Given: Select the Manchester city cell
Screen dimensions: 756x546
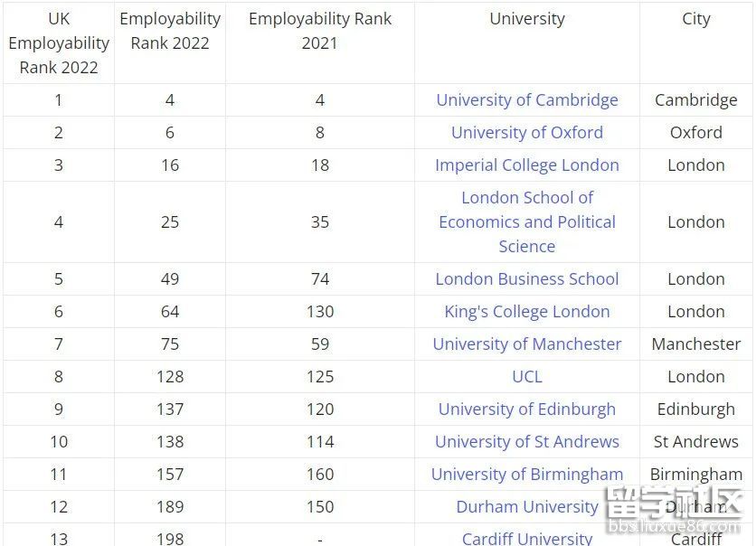Looking at the screenshot, I should click(695, 344).
